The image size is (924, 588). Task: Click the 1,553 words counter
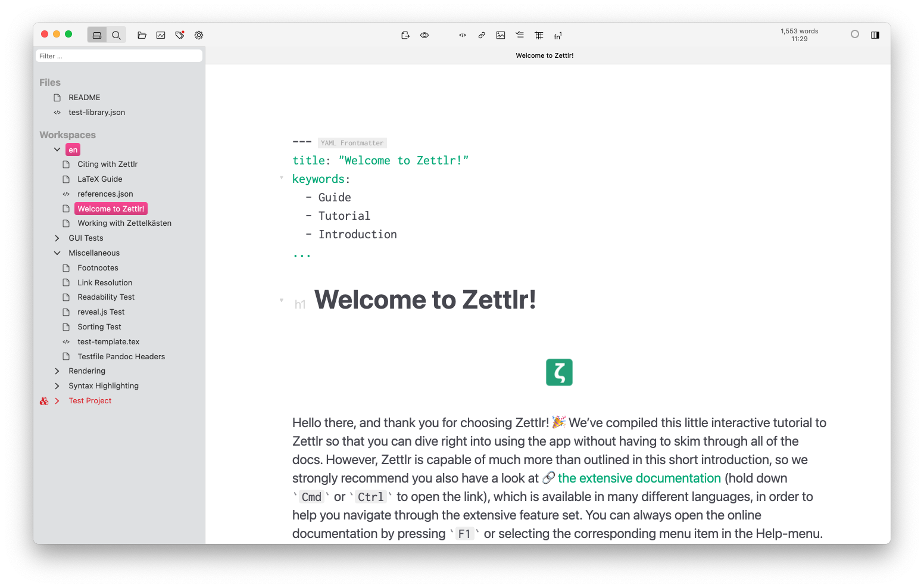799,32
